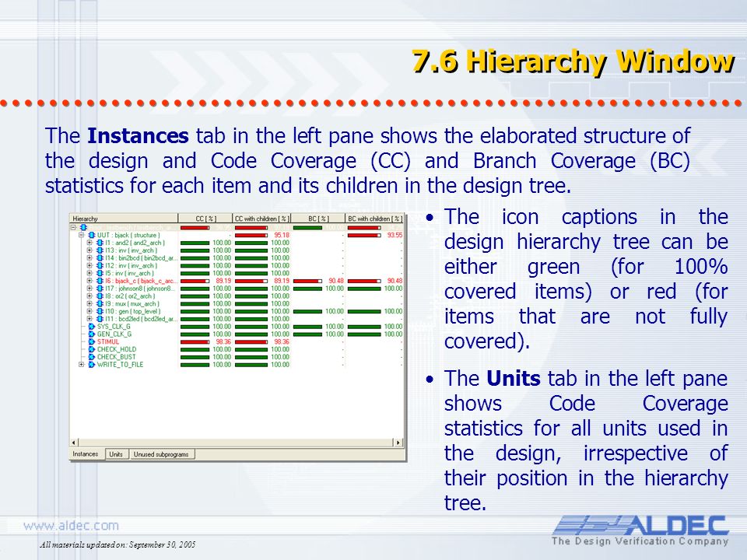747x560 pixels.
Task: Select the 'UUT : bjack ( structure )' row label
Action: pos(128,235)
